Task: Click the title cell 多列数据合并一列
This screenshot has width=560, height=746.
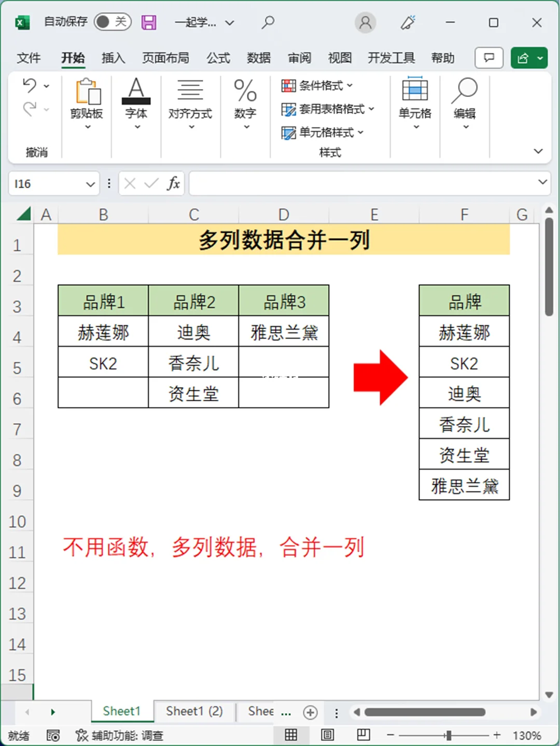Action: [284, 240]
